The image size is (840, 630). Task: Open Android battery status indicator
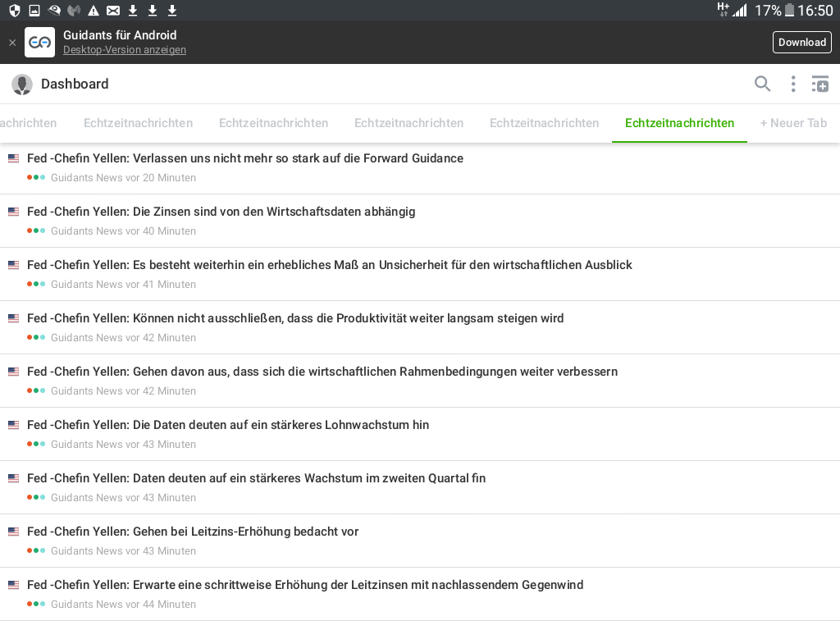point(790,10)
